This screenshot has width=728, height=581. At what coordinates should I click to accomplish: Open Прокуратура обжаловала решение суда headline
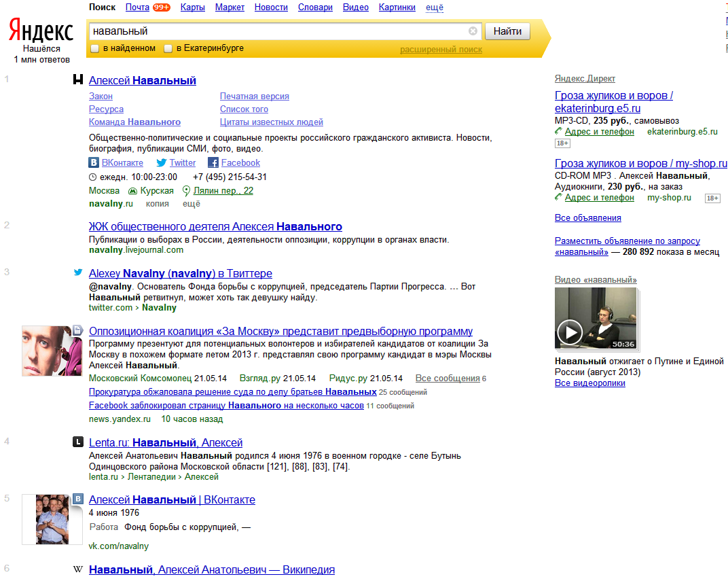pyautogui.click(x=233, y=392)
